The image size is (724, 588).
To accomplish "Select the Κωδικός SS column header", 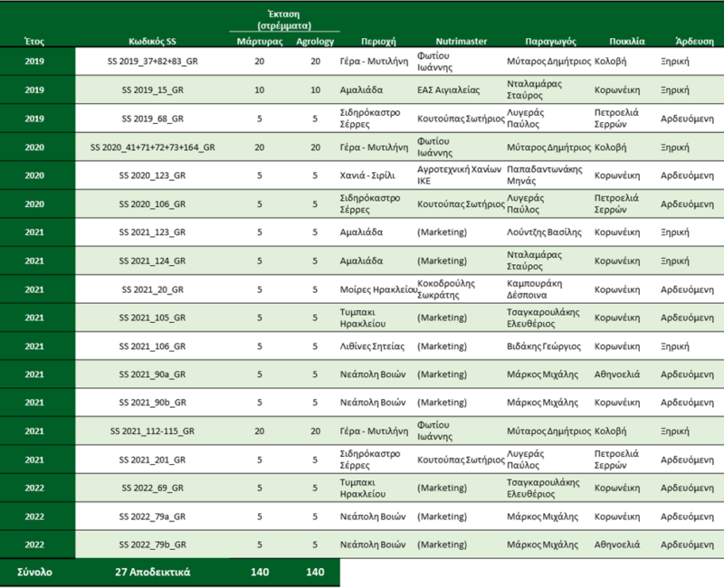I will (152, 42).
